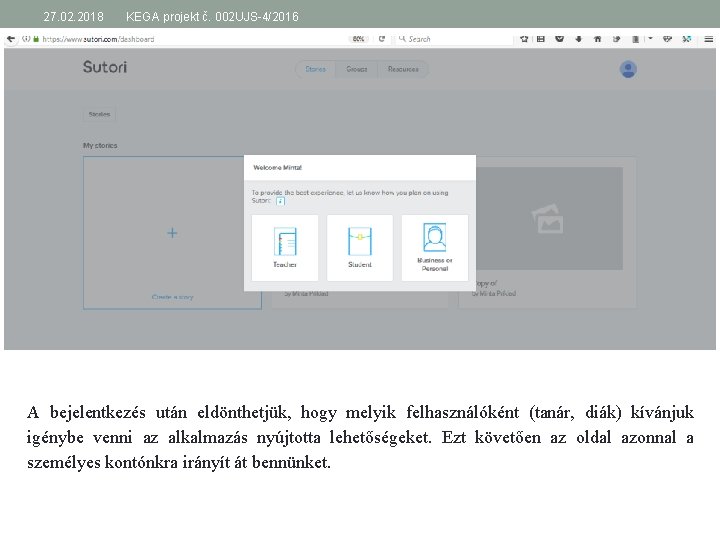The width and height of the screenshot is (720, 540).
Task: Choose the Business or Personal option card
Action: click(x=435, y=248)
